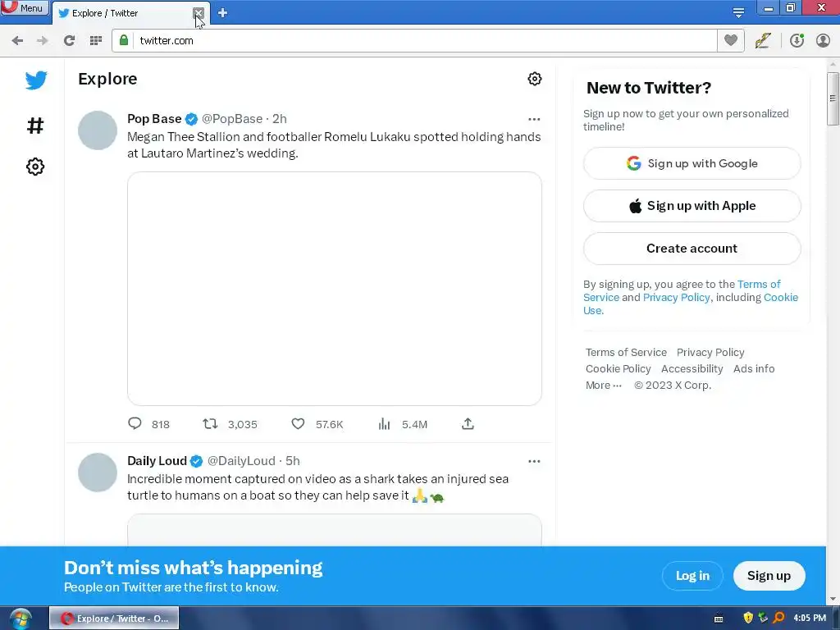This screenshot has width=840, height=630.
Task: Open footer Accessibility link
Action: point(692,369)
